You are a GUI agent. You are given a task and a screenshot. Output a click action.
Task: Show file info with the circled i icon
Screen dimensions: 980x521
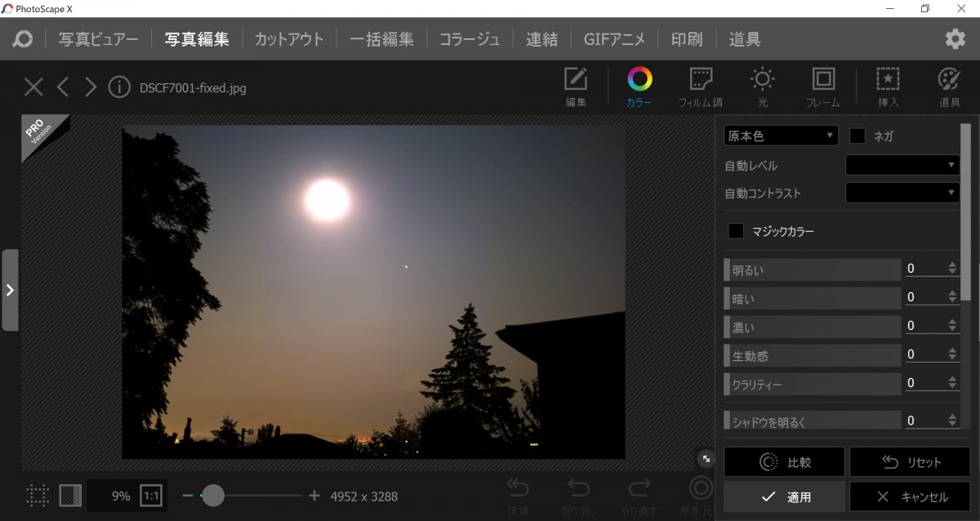(x=119, y=87)
